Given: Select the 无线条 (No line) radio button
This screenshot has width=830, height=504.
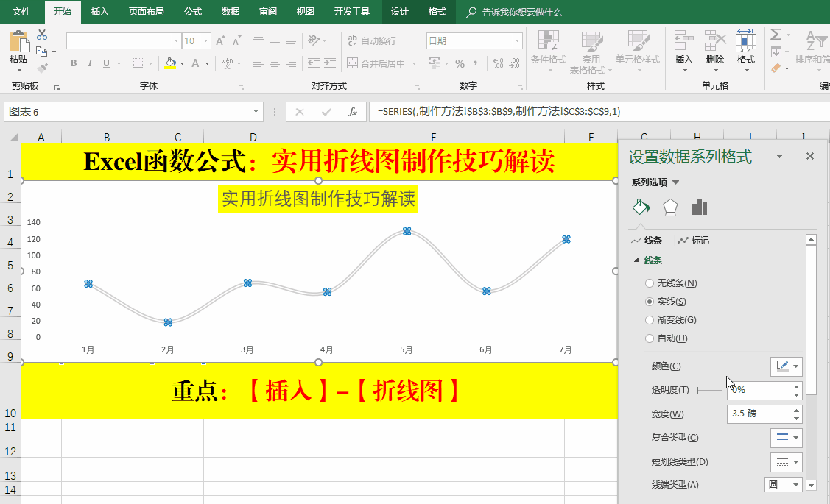Looking at the screenshot, I should pyautogui.click(x=649, y=283).
